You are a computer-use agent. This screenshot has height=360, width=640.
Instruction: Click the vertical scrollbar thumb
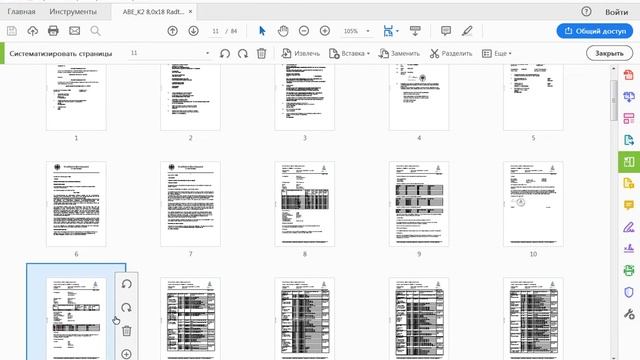[x=613, y=100]
